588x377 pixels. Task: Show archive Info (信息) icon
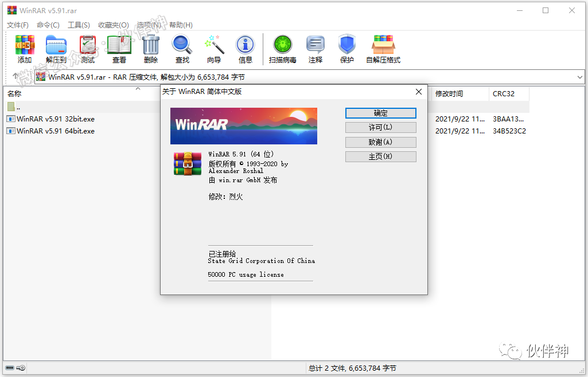pos(246,49)
